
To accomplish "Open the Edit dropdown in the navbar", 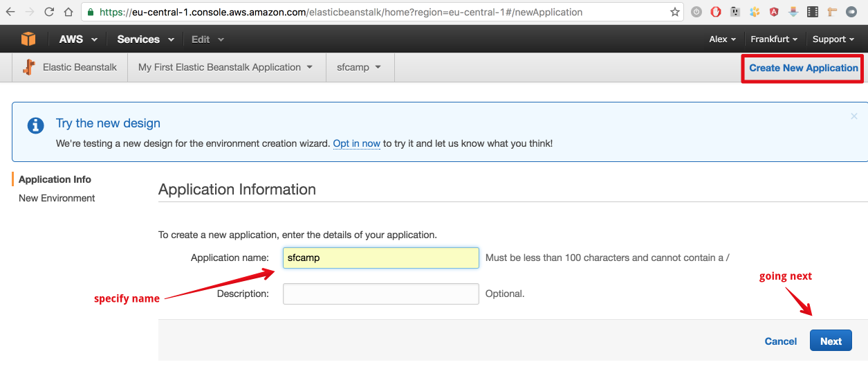I will pyautogui.click(x=207, y=39).
